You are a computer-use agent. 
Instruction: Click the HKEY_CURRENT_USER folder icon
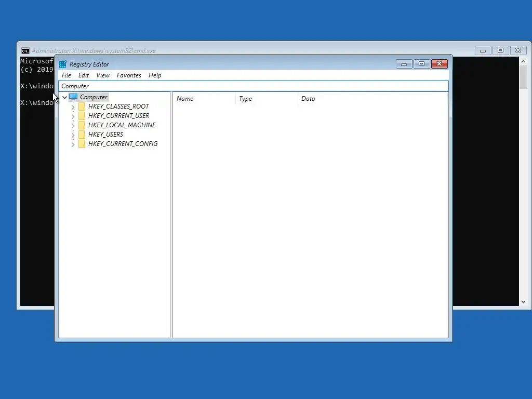[82, 116]
